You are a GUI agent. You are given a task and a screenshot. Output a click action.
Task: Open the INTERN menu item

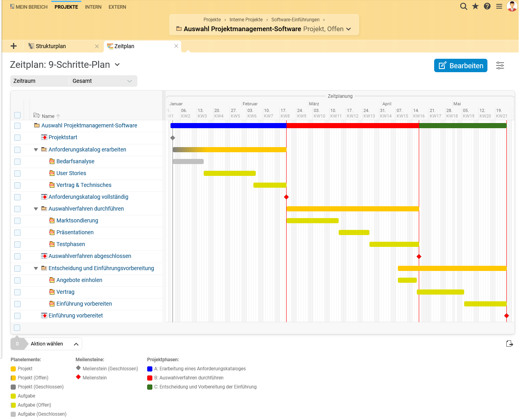point(93,7)
